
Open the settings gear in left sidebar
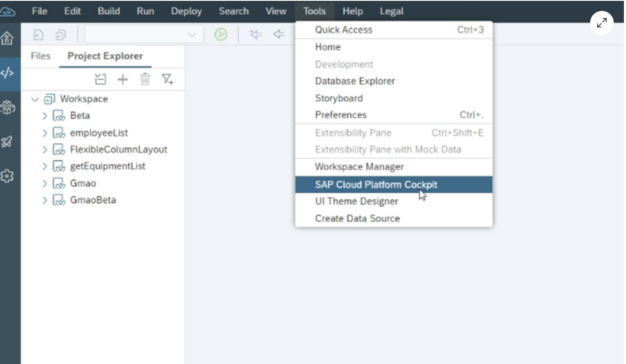click(x=7, y=176)
